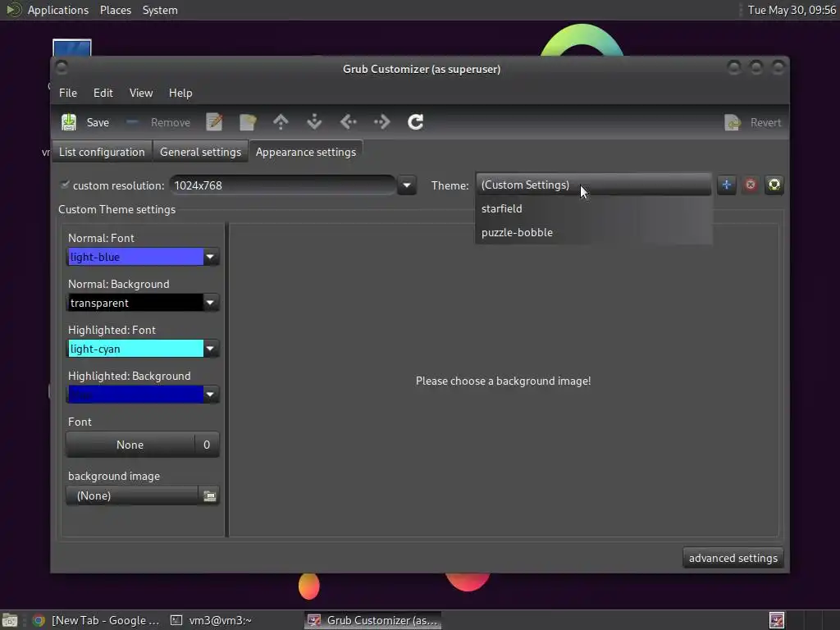840x630 pixels.
Task: Expand the Highlighted: Background dropdown arrow
Action: [x=210, y=395]
